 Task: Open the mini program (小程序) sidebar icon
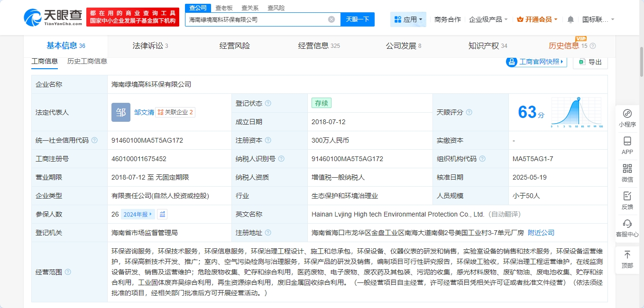pyautogui.click(x=627, y=118)
